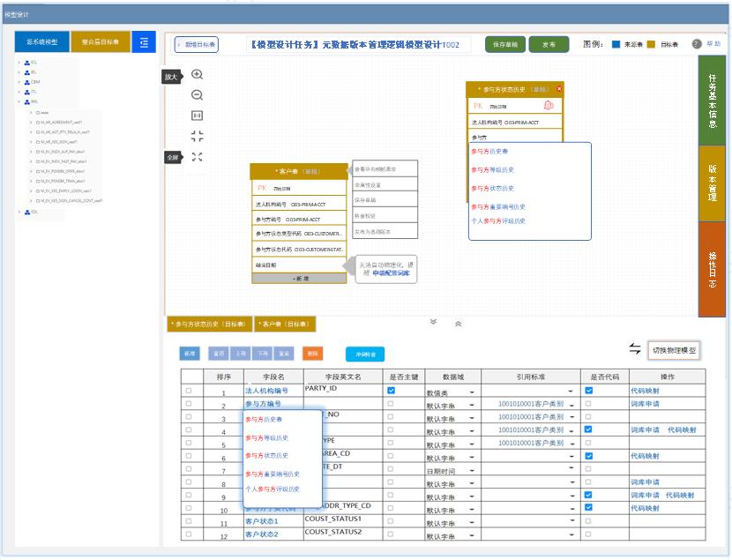The width and height of the screenshot is (732, 560).
Task: Click the shrink canvas corners icon
Action: (x=197, y=136)
